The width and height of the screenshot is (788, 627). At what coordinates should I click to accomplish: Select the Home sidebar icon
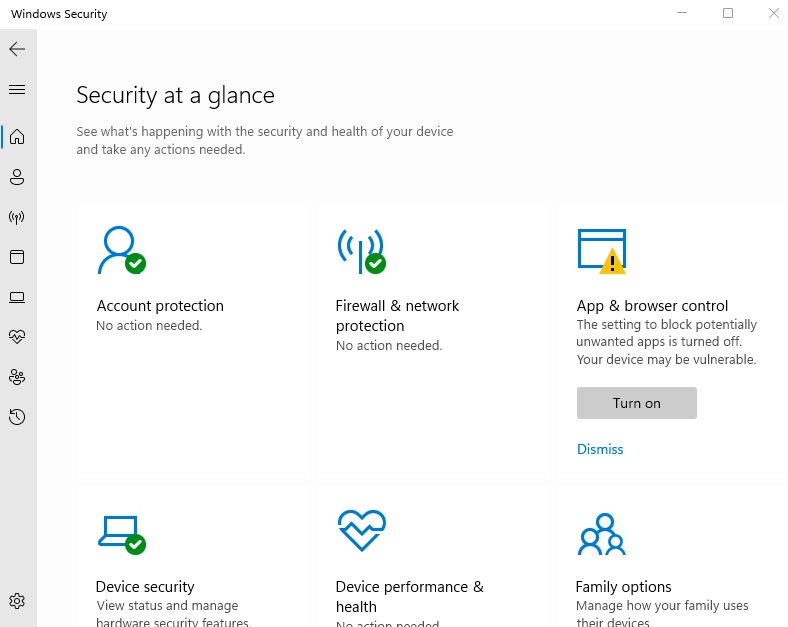click(x=17, y=137)
